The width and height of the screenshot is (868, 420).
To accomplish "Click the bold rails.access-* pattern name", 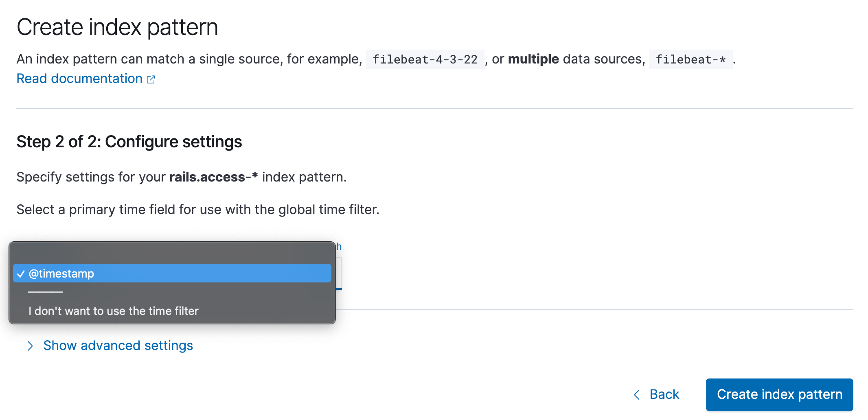I will coord(213,177).
